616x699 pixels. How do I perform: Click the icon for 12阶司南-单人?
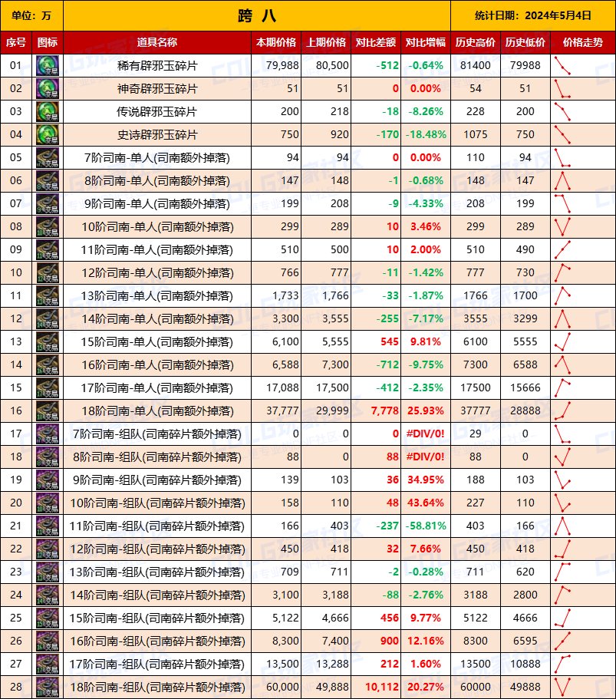[x=48, y=273]
